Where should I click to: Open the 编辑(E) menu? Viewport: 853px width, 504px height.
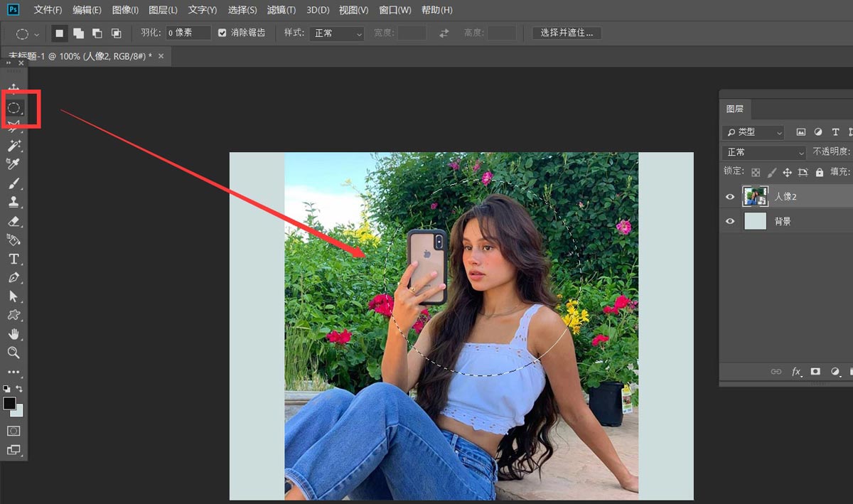coord(87,10)
